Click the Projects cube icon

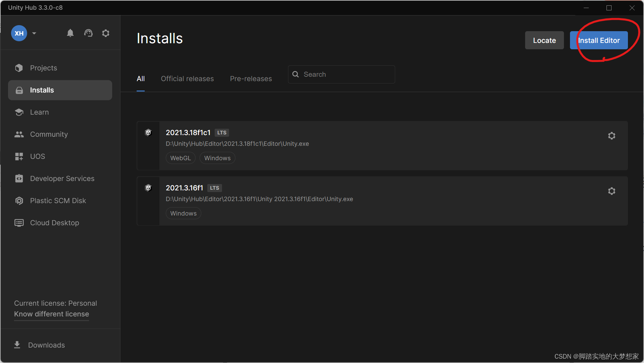(x=19, y=68)
